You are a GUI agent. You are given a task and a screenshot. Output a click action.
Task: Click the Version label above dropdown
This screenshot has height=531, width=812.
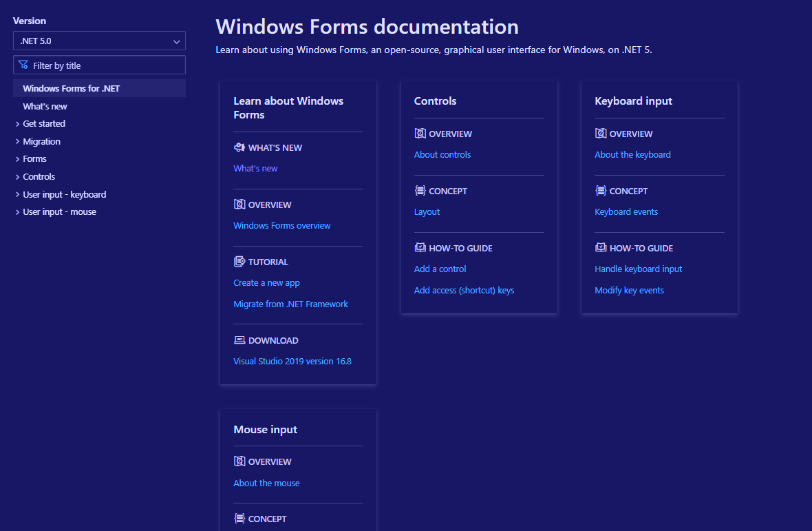[30, 21]
